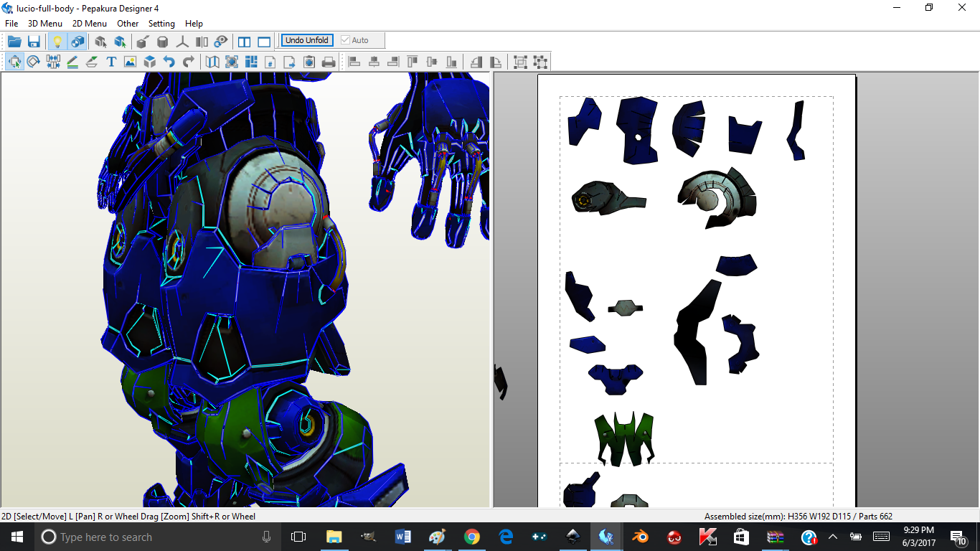
Task: Click the fourth alignment icon in toolbar
Action: tap(413, 62)
